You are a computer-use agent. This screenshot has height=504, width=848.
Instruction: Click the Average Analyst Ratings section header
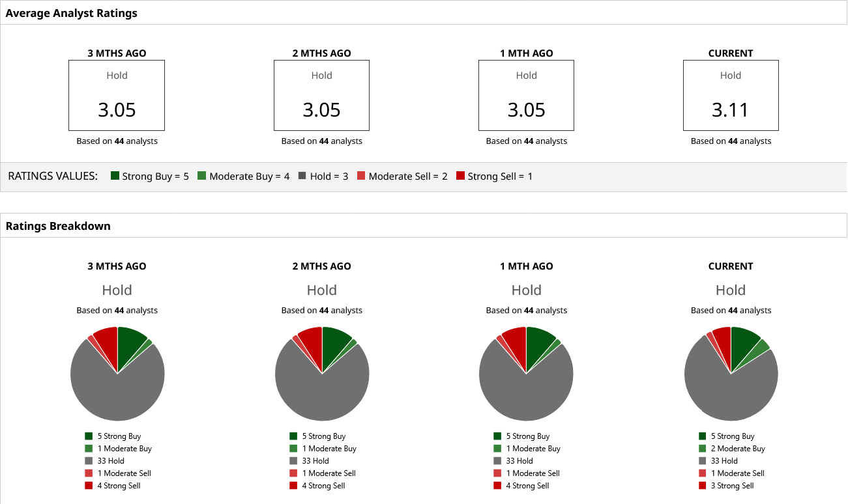pos(71,13)
